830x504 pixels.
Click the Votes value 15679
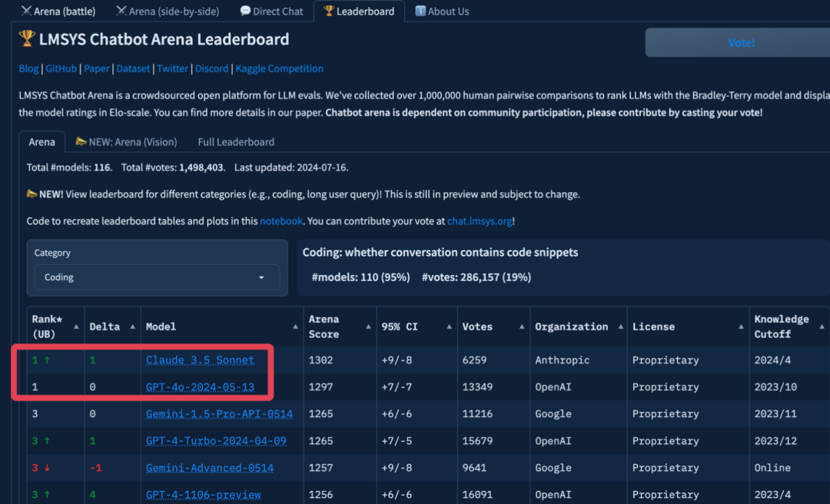pos(477,441)
